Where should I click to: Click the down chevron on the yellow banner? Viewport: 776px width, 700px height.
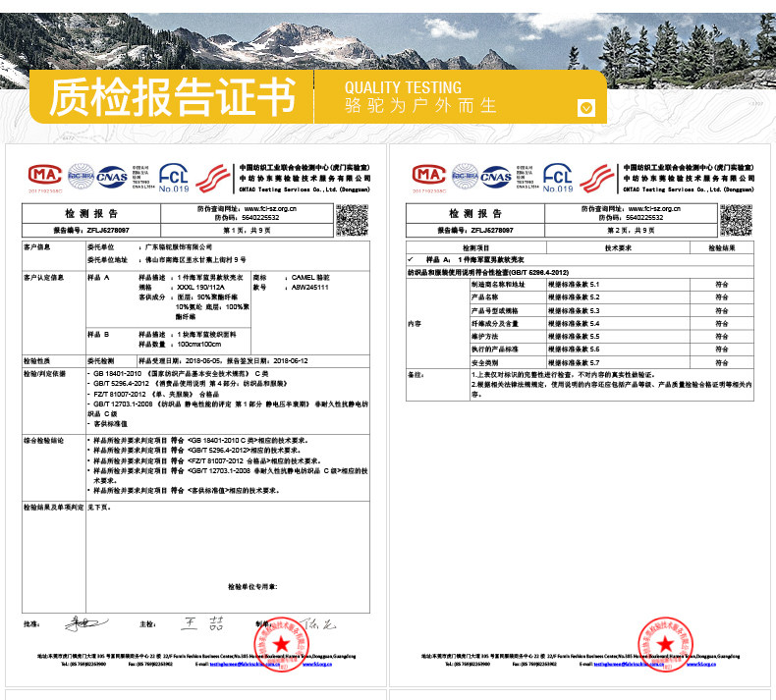tap(586, 107)
